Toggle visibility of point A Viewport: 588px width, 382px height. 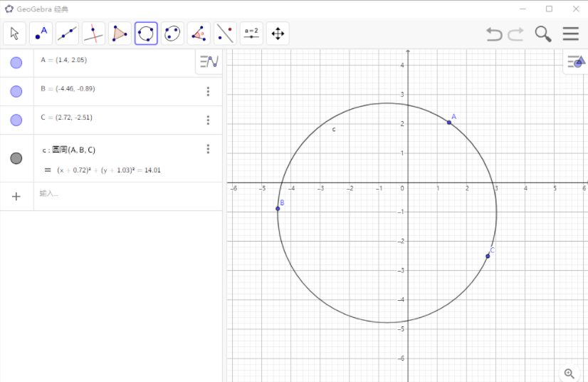tap(16, 63)
